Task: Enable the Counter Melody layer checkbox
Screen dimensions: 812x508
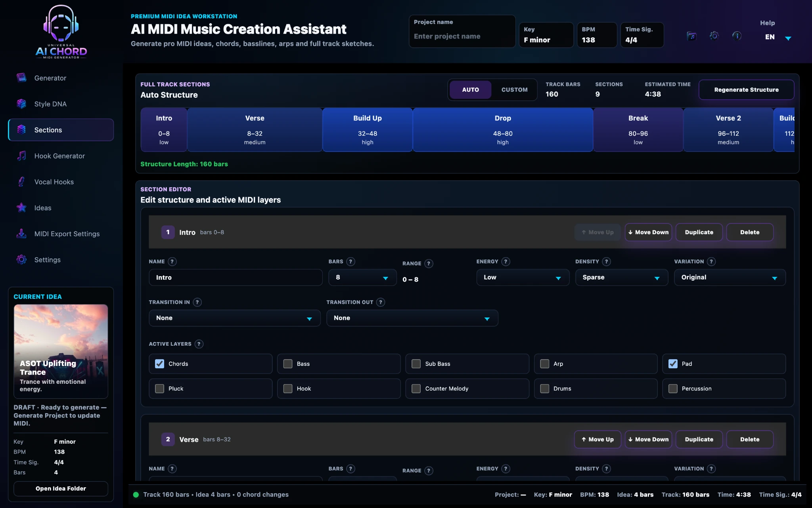Action: [x=416, y=389]
